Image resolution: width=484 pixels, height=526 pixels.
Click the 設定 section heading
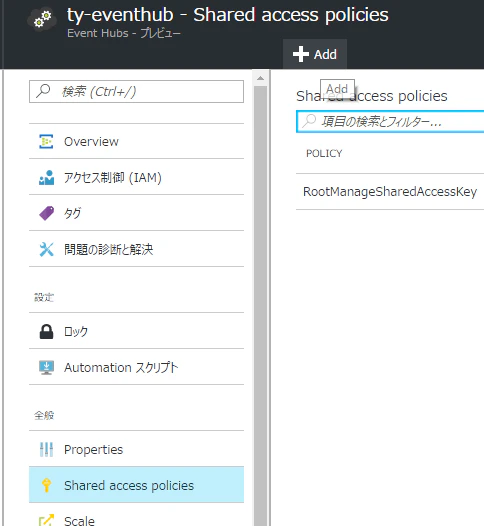[x=44, y=297]
